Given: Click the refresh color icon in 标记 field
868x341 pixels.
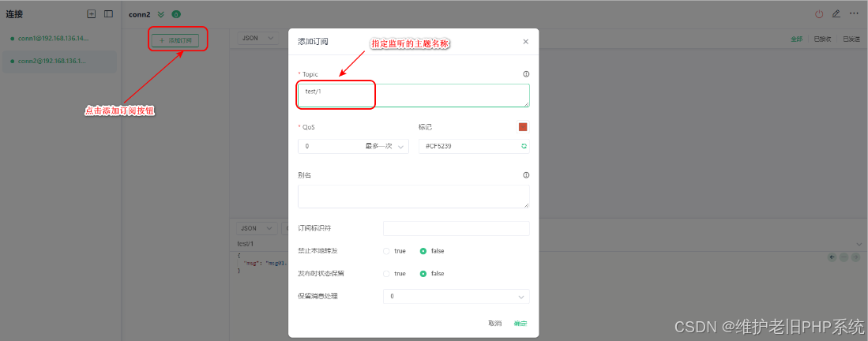Looking at the screenshot, I should (524, 146).
